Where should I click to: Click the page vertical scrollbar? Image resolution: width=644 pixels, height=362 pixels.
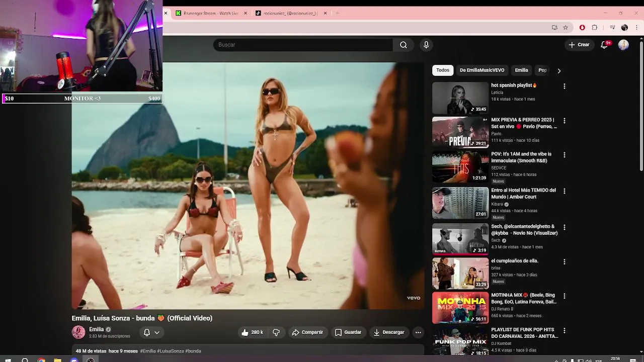click(640, 106)
